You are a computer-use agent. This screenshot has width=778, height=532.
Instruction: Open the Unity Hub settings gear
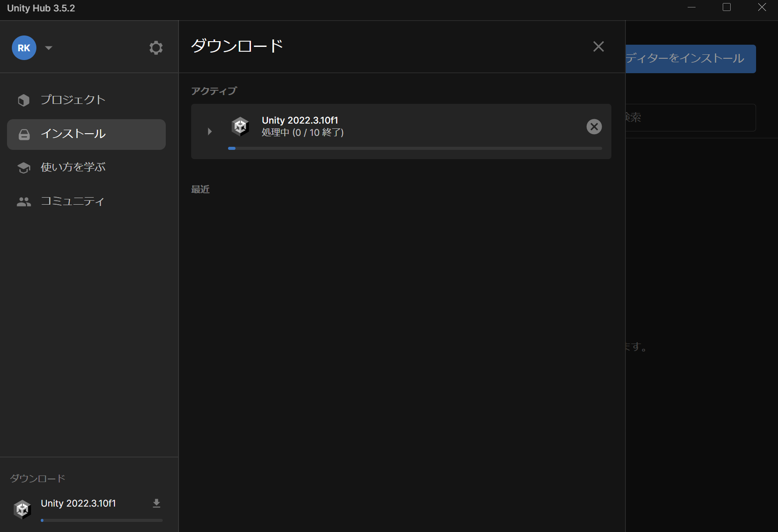point(156,47)
